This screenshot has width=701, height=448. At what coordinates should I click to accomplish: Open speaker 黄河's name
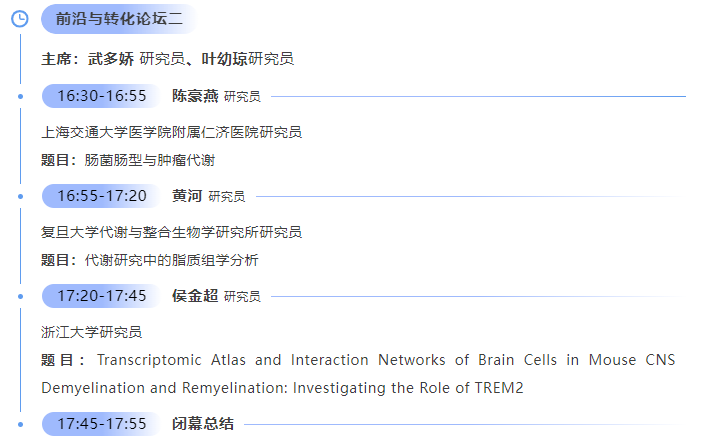pyautogui.click(x=187, y=196)
